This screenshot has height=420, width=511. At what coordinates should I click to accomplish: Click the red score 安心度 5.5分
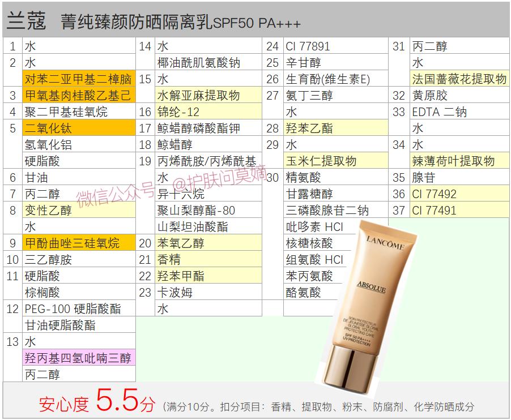pos(97,401)
